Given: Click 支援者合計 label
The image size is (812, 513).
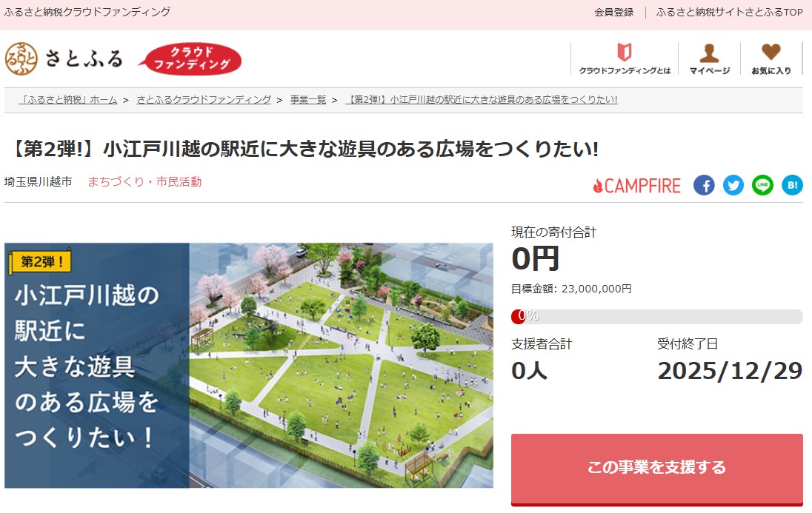Looking at the screenshot, I should tap(541, 343).
